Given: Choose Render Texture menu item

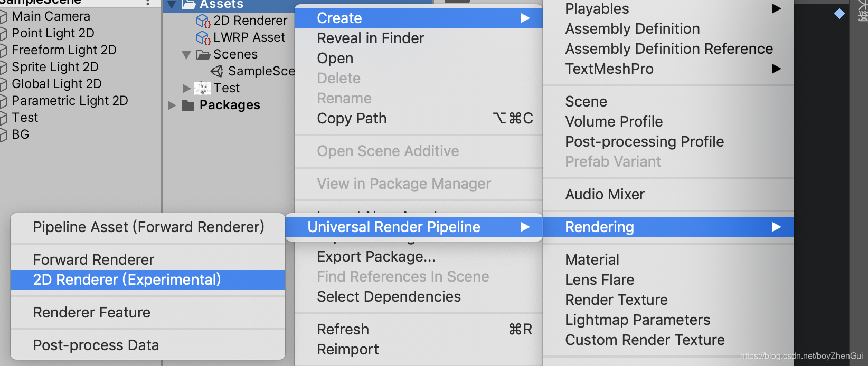Looking at the screenshot, I should (668, 300).
